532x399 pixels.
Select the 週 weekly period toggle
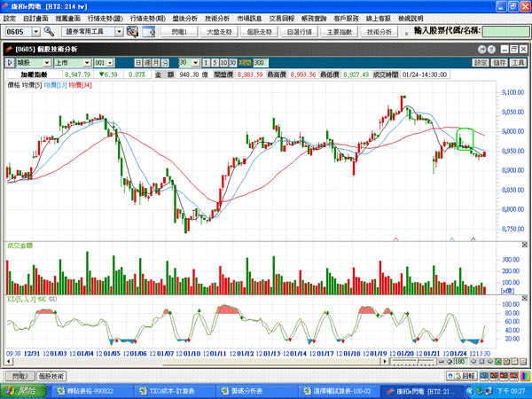147,63
